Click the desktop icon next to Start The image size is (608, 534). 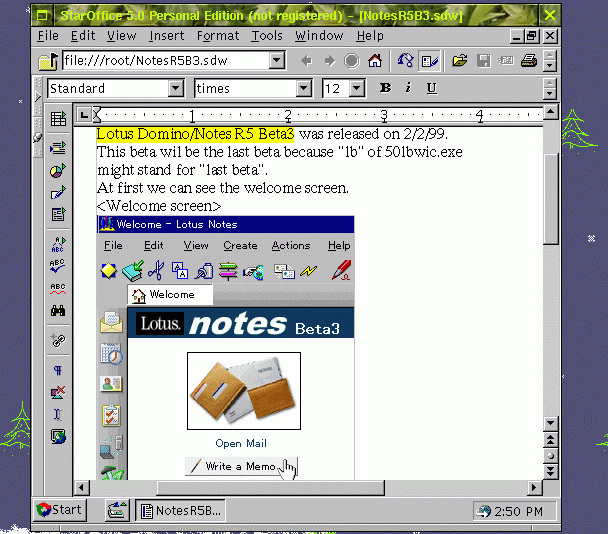coord(117,510)
